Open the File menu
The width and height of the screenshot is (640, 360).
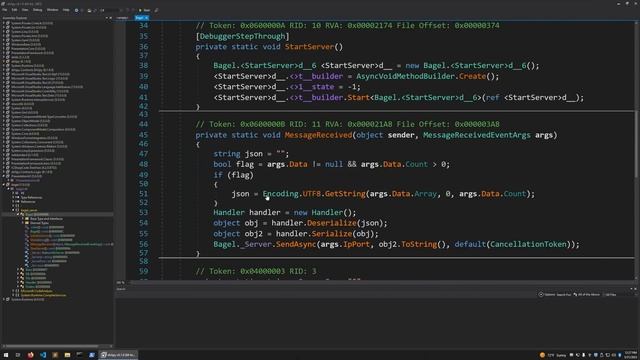tap(5, 10)
